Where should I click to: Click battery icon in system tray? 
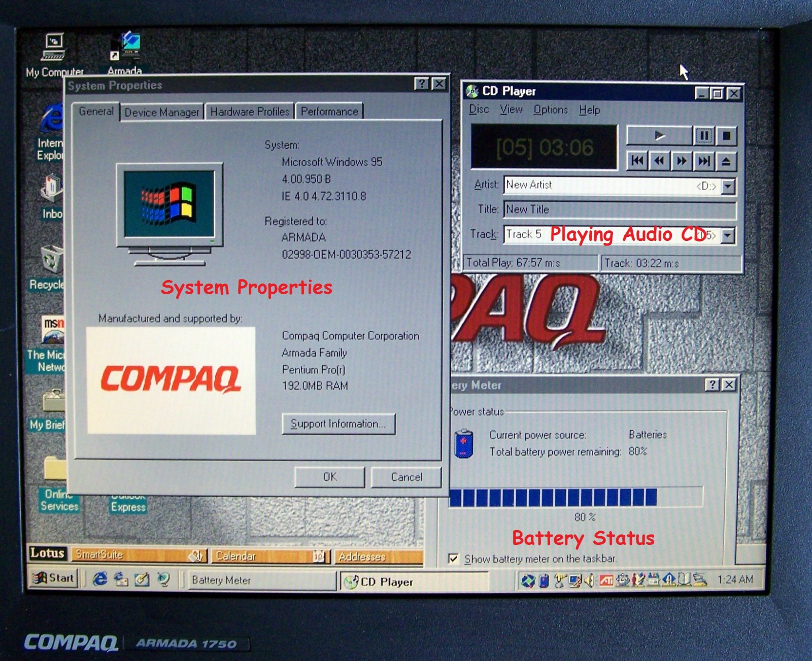click(544, 580)
